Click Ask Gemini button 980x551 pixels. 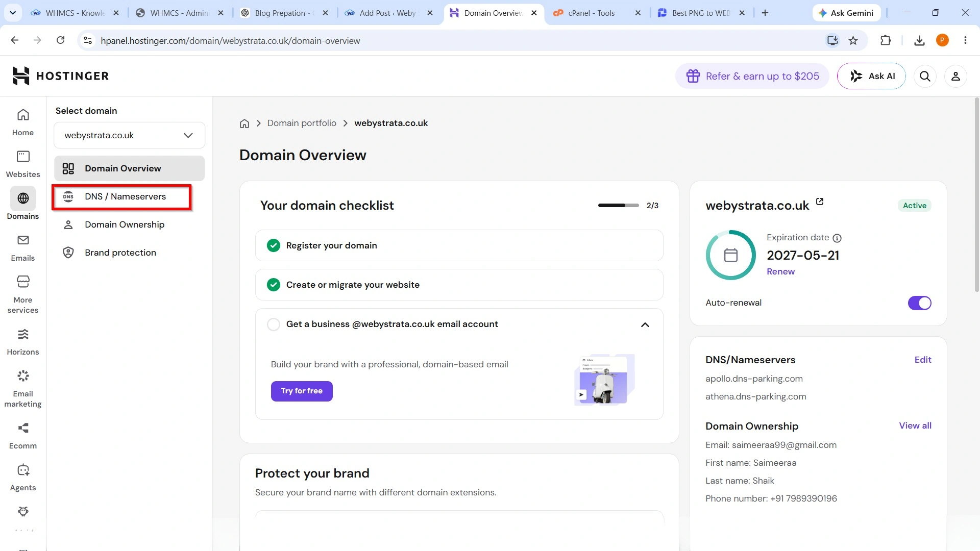click(846, 13)
